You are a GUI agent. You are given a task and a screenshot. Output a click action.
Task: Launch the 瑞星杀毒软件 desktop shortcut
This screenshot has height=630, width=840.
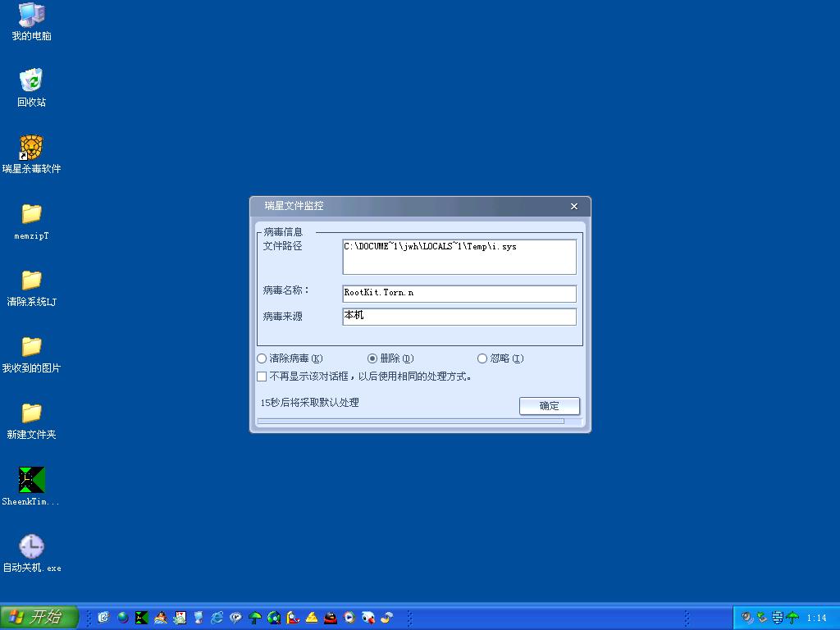pos(32,154)
